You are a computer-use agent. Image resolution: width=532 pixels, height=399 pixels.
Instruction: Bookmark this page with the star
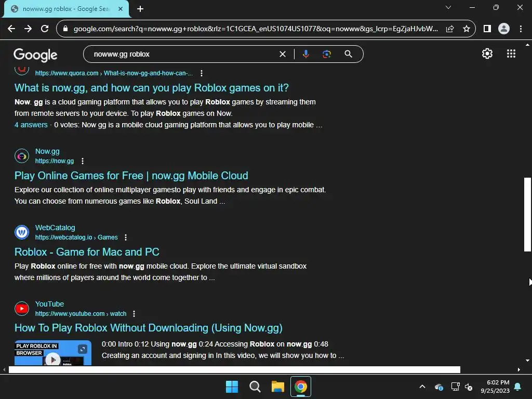pos(467,29)
